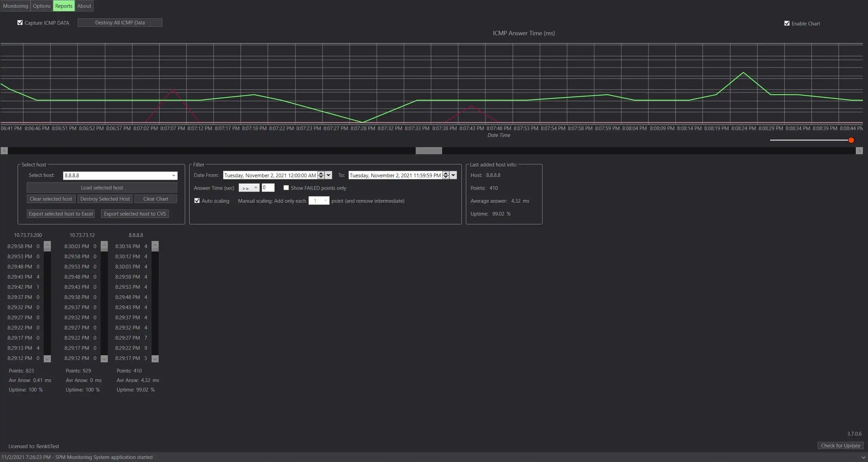868x462 pixels.
Task: Click Date From calendar dropdown arrow
Action: coord(329,175)
